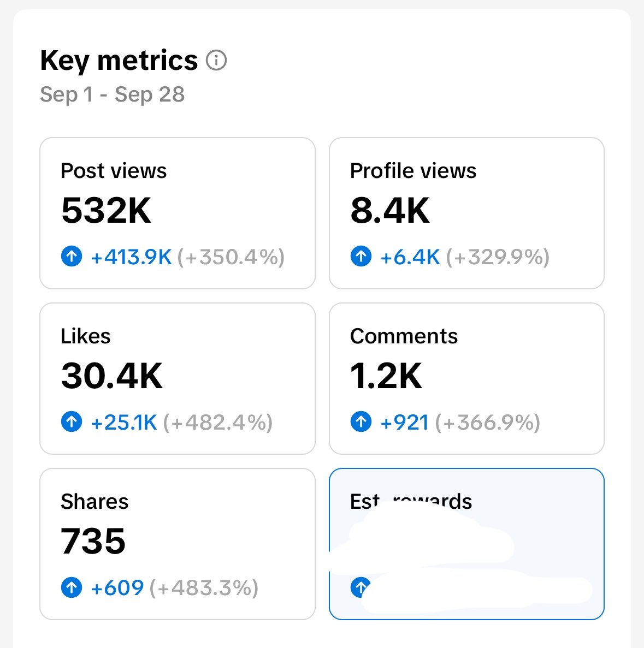Select the Post views metric card

point(178,213)
